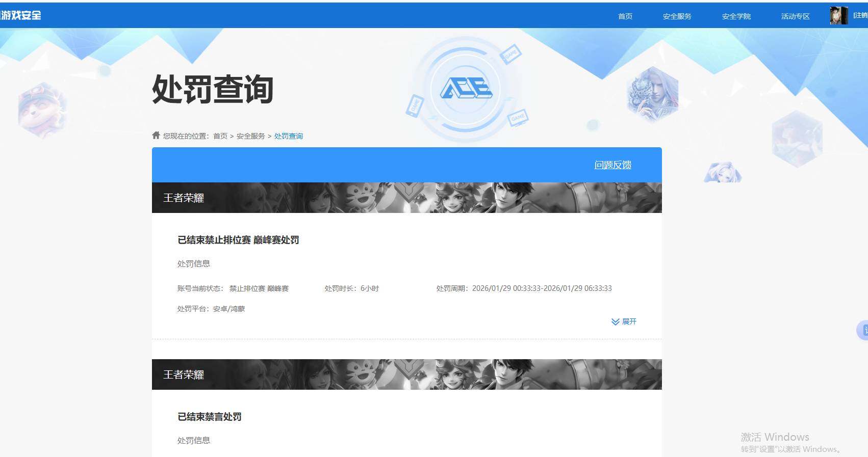
Task: Go to 首页 in the breadcrumb
Action: [x=220, y=136]
